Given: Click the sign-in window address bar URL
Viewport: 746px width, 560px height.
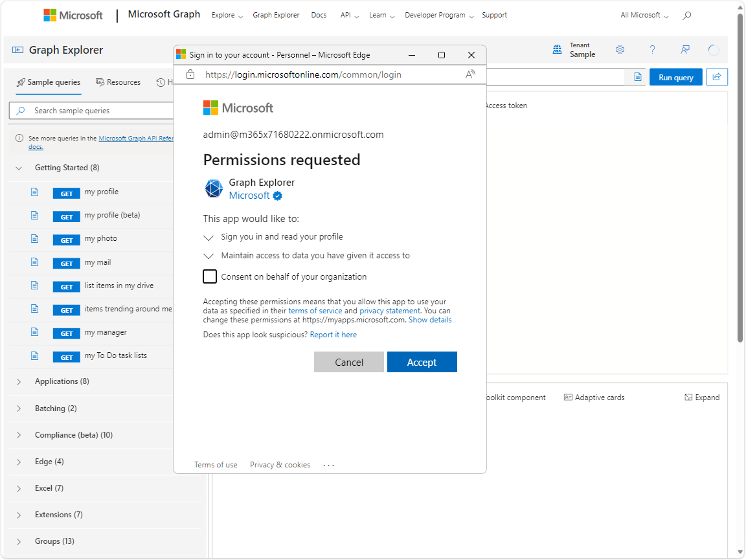Looking at the screenshot, I should (303, 74).
